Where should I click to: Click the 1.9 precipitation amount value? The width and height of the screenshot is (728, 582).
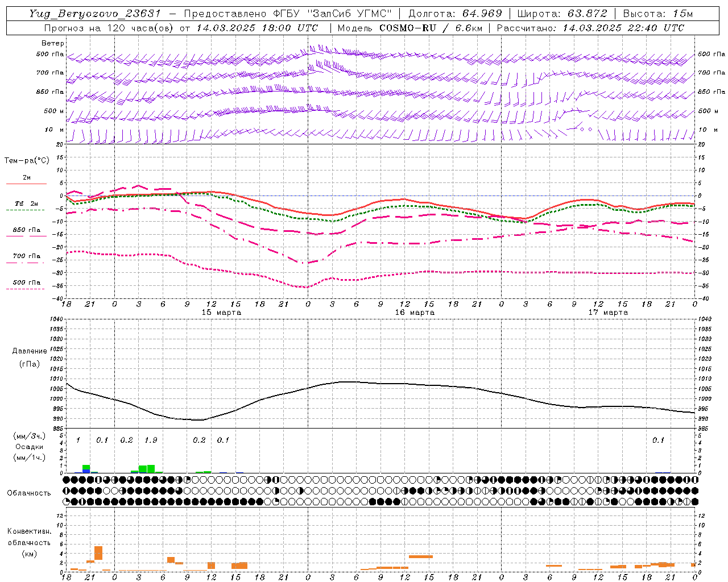tap(151, 440)
